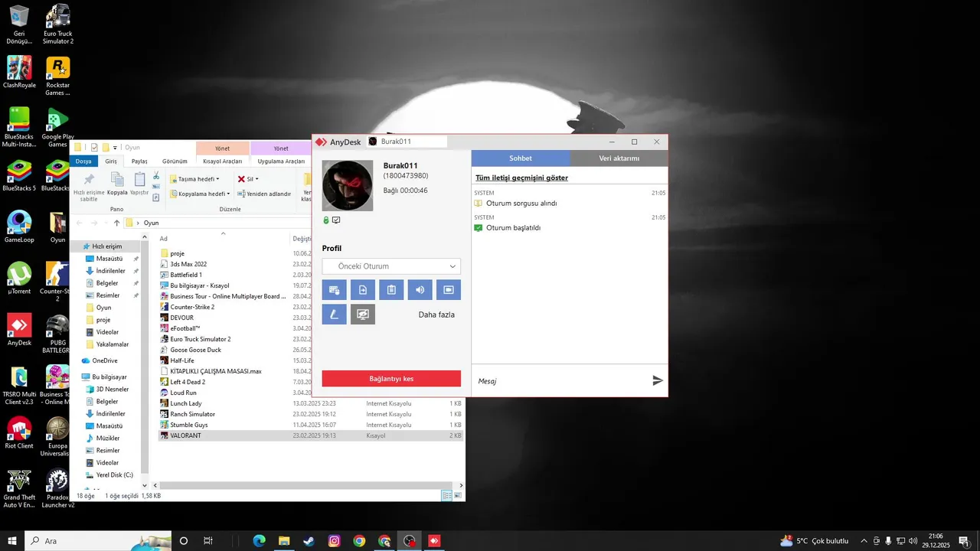Open the Taşıma hedefi dropdown

pyautogui.click(x=194, y=179)
